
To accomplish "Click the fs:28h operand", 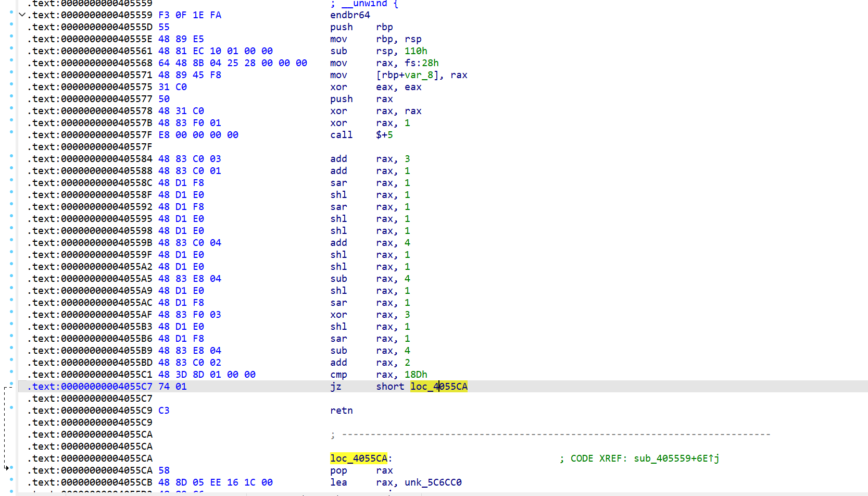I will [x=422, y=63].
